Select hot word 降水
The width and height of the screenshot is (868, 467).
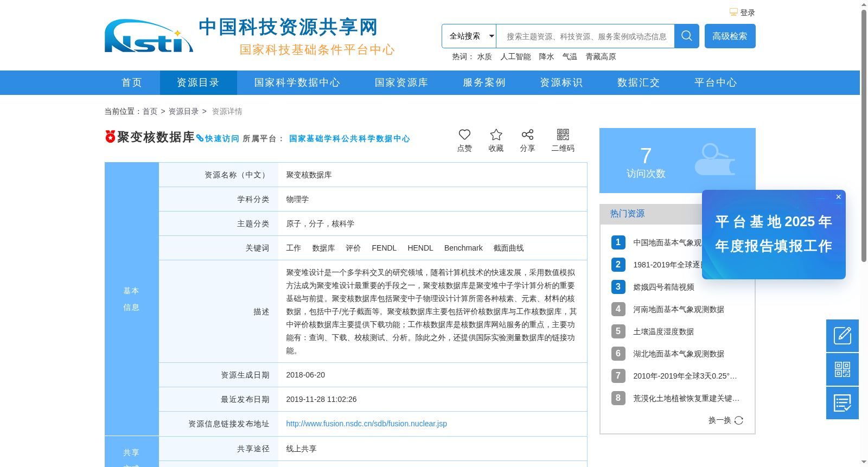click(x=546, y=56)
